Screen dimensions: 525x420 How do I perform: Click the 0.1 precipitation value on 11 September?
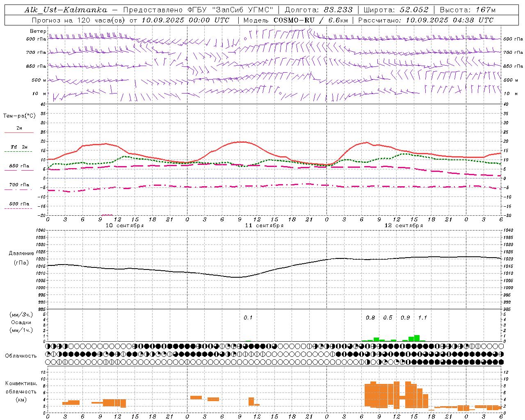(248, 318)
